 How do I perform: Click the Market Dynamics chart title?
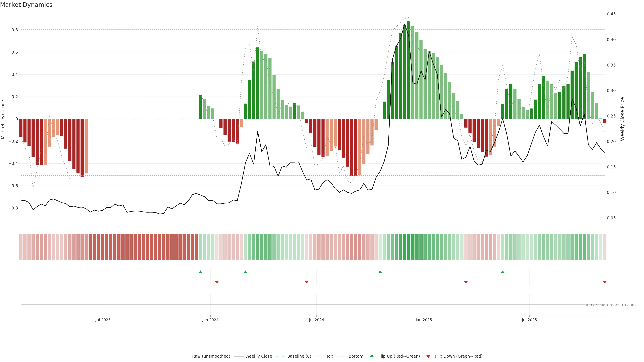click(x=26, y=5)
